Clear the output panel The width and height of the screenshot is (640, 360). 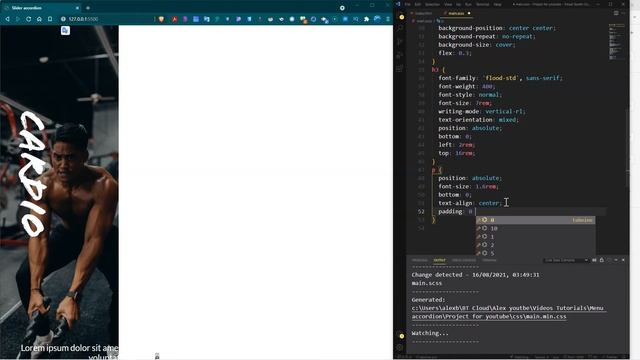594,260
